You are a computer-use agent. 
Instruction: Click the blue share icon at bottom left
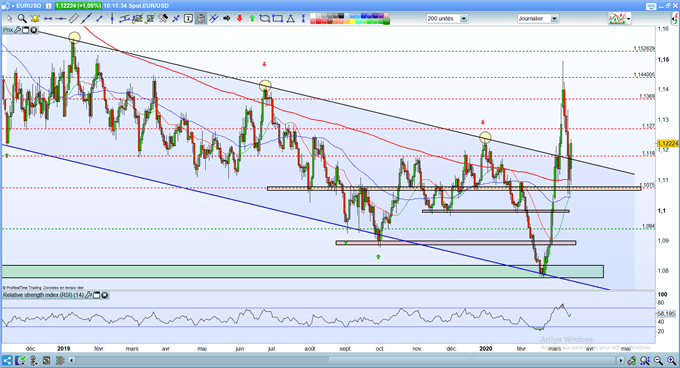pyautogui.click(x=7, y=360)
